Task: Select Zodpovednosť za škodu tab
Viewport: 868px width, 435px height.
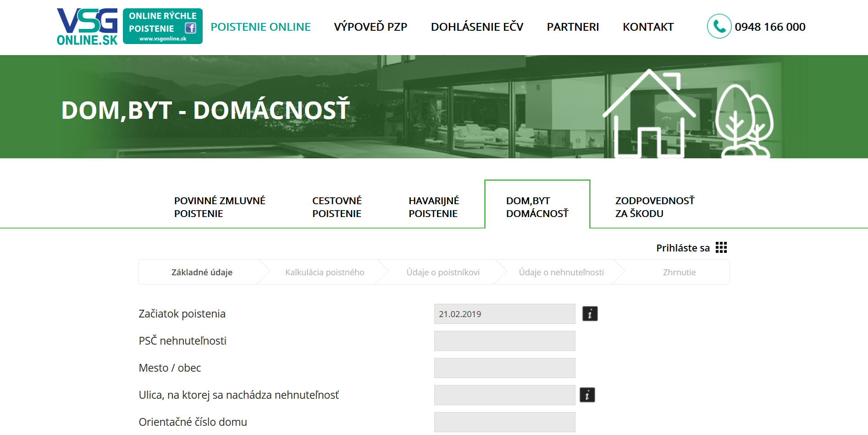Action: tap(654, 207)
